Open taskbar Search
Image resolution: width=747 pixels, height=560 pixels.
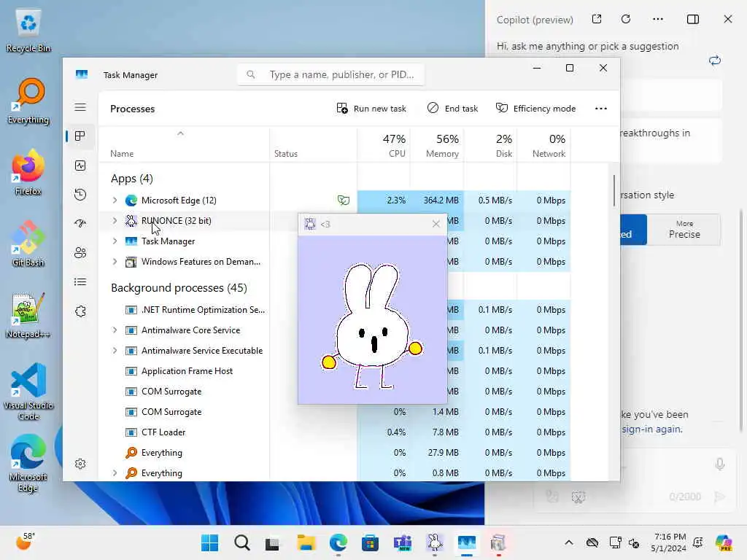[x=242, y=542]
